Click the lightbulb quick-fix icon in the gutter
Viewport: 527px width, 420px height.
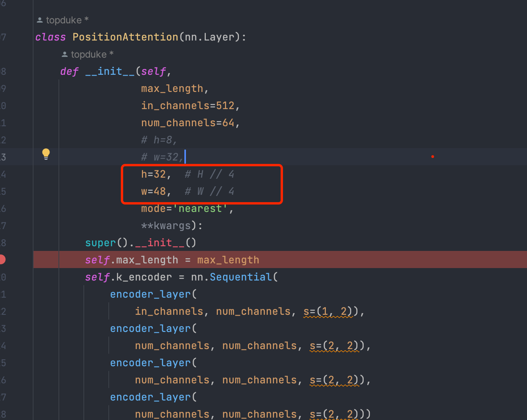coord(46,154)
